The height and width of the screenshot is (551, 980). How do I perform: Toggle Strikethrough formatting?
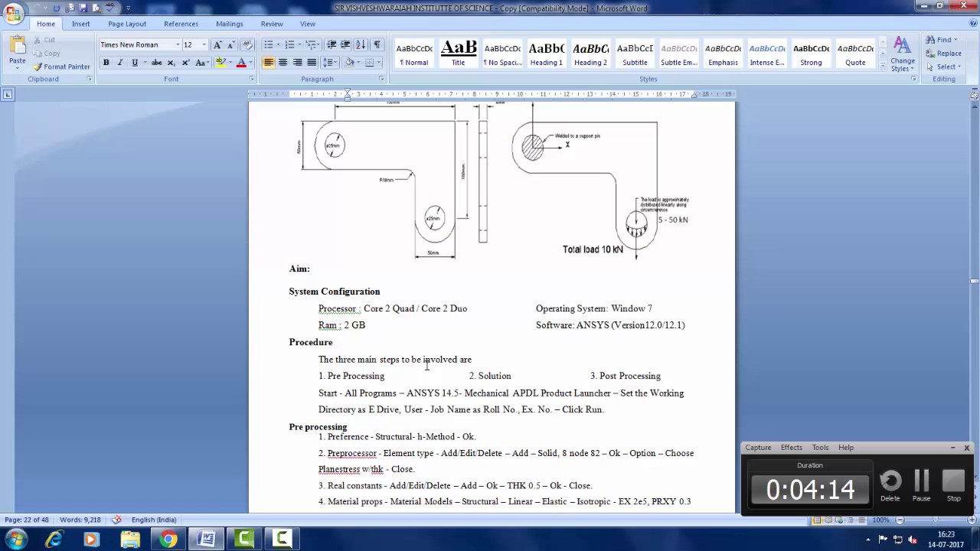156,62
